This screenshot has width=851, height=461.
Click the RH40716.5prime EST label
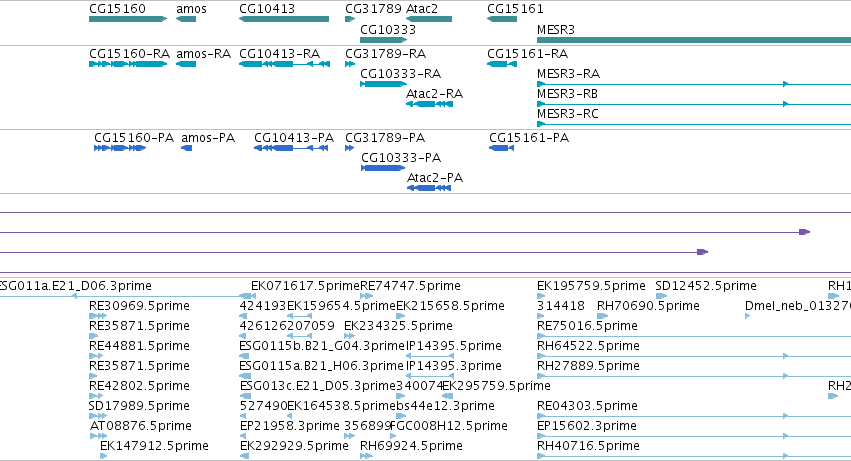[x=588, y=446]
